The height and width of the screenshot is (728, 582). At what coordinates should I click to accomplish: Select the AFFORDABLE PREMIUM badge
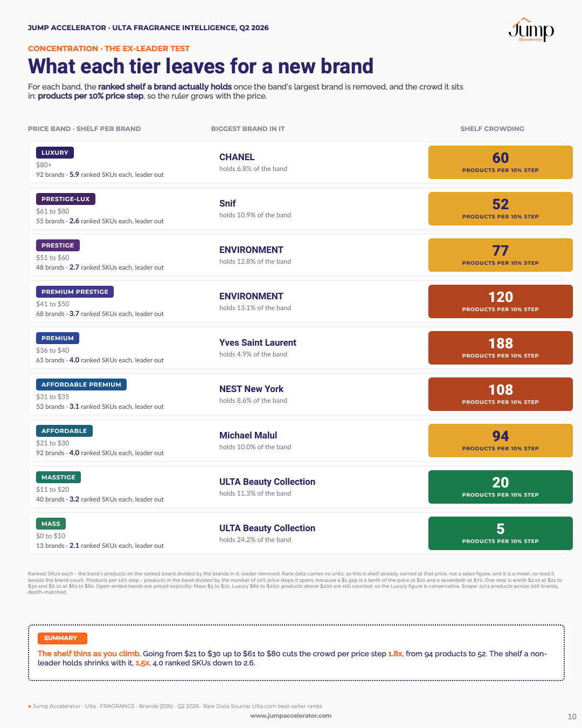(x=81, y=384)
